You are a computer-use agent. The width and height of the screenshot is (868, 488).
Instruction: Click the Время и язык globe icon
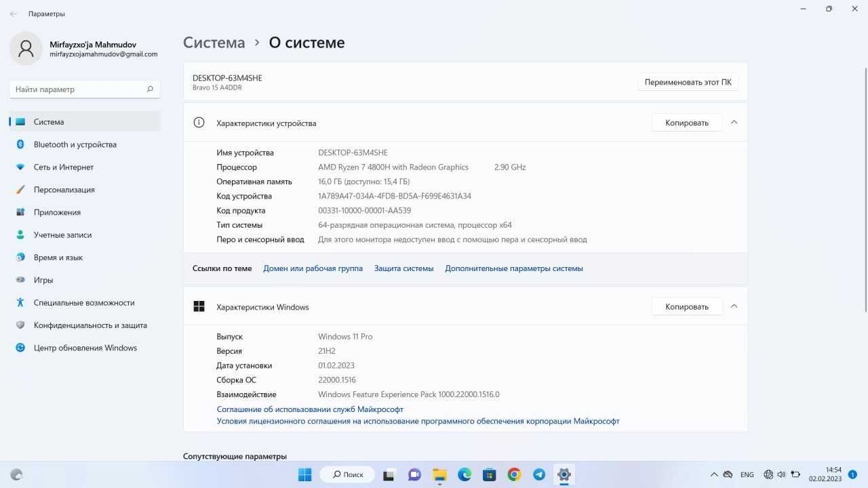point(20,258)
